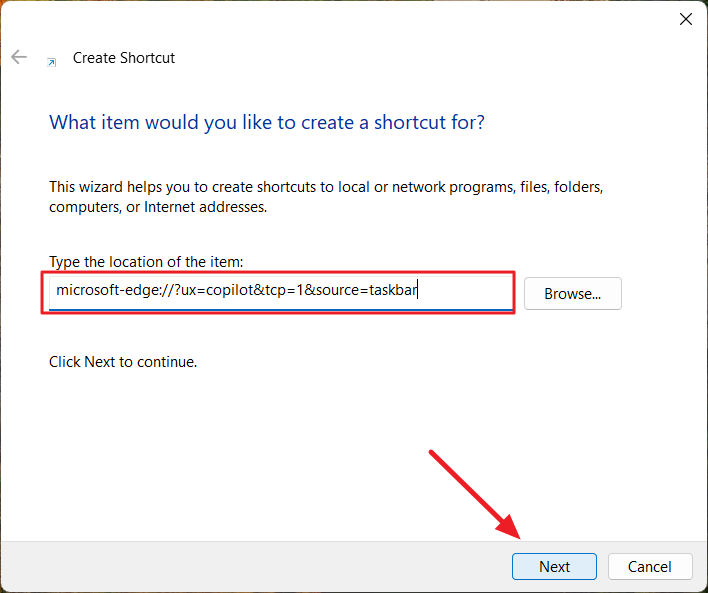Image resolution: width=708 pixels, height=593 pixels.
Task: Click empty space inside location field after text
Action: (x=465, y=291)
